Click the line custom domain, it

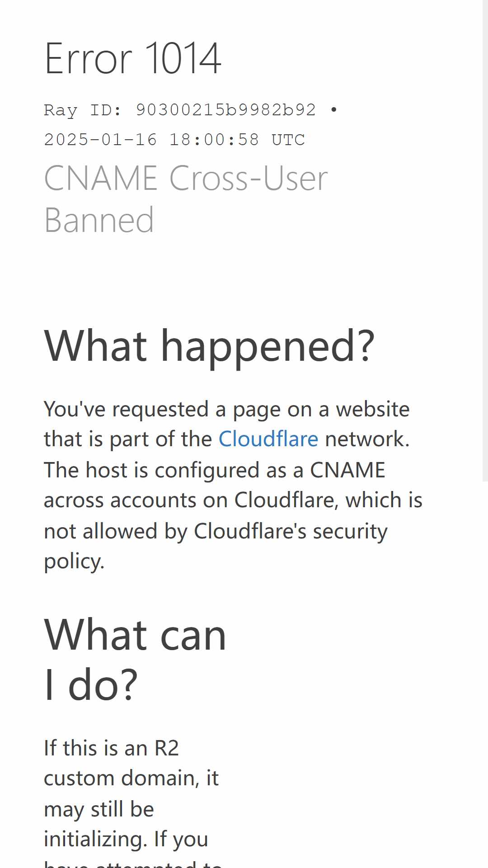click(x=131, y=778)
